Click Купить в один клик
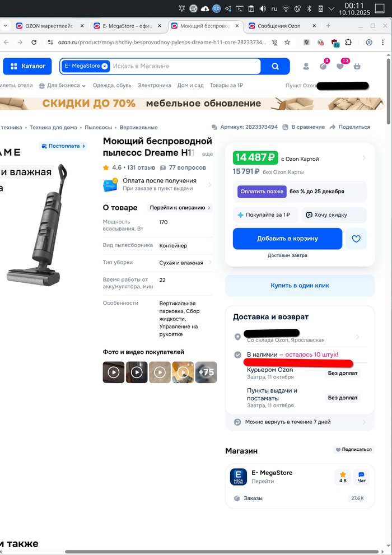This screenshot has width=392, height=555. (x=300, y=285)
